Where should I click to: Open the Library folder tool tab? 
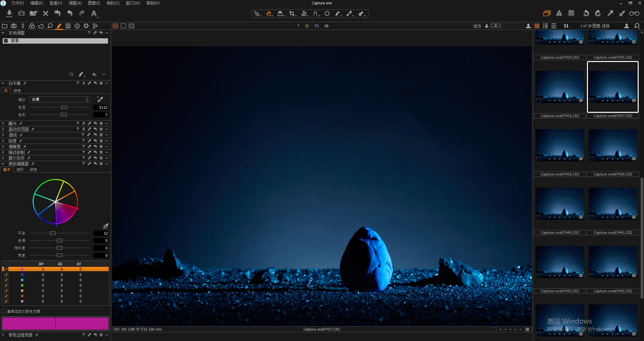point(5,26)
